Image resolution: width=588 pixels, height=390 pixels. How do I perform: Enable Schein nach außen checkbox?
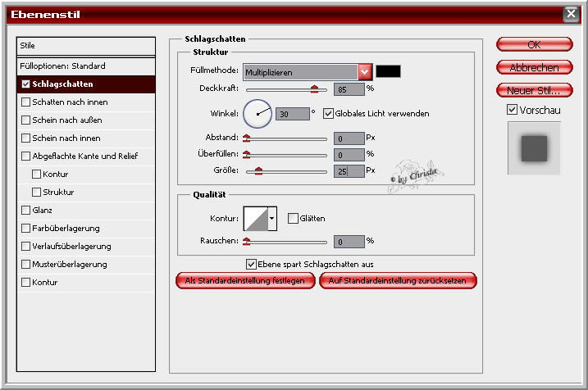(x=25, y=120)
